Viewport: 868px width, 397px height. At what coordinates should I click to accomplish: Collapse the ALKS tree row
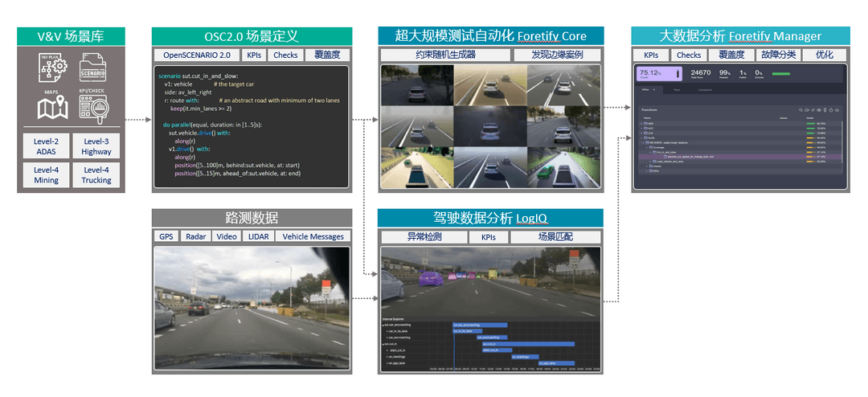[x=641, y=138]
